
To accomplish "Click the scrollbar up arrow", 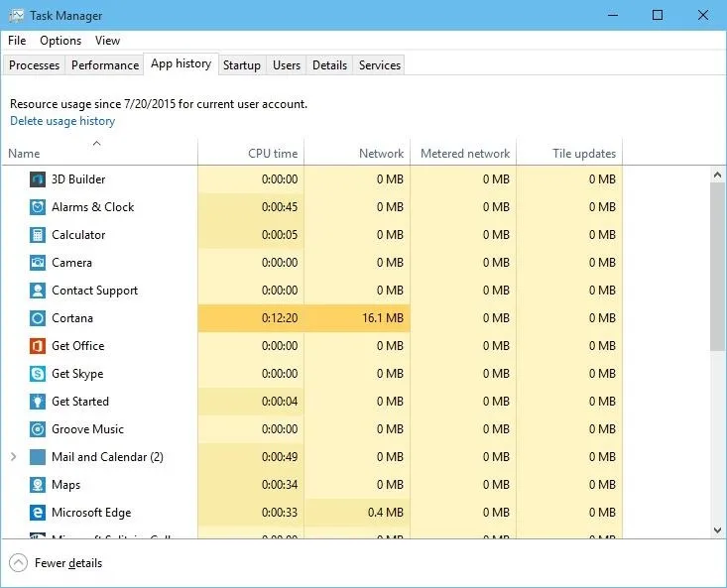I will point(717,175).
